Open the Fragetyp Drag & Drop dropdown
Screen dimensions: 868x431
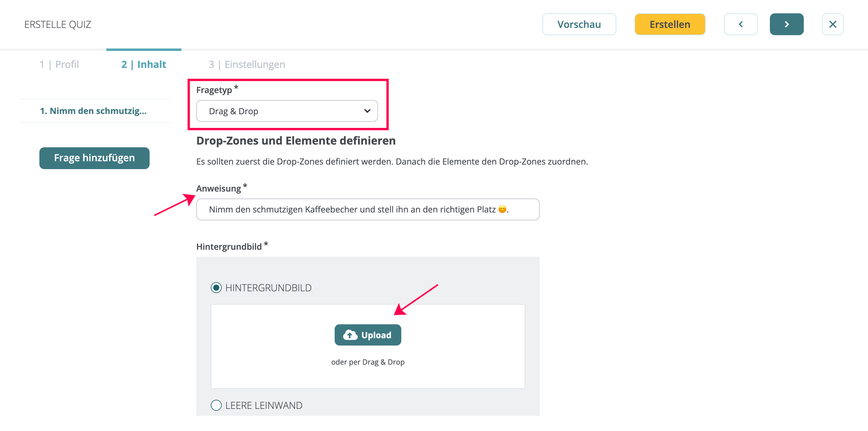coord(287,111)
